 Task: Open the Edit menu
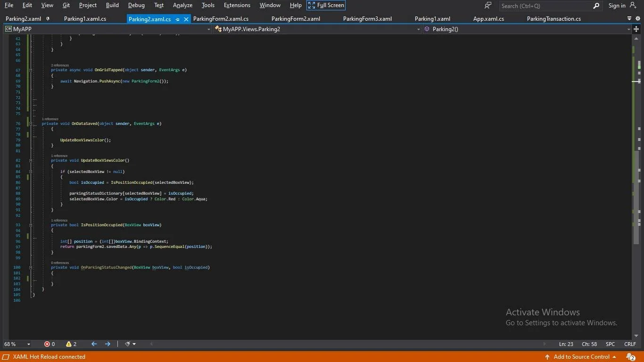[x=27, y=5]
